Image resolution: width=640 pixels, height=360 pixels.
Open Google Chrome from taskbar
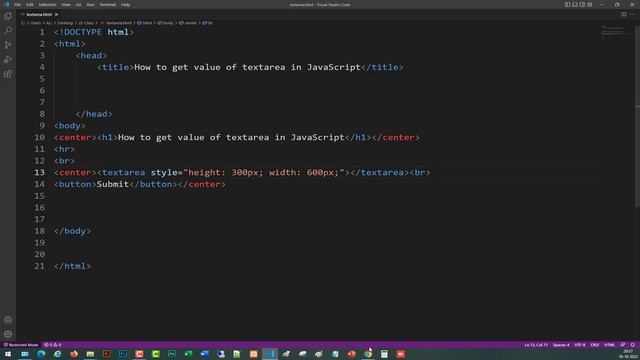[x=368, y=354]
